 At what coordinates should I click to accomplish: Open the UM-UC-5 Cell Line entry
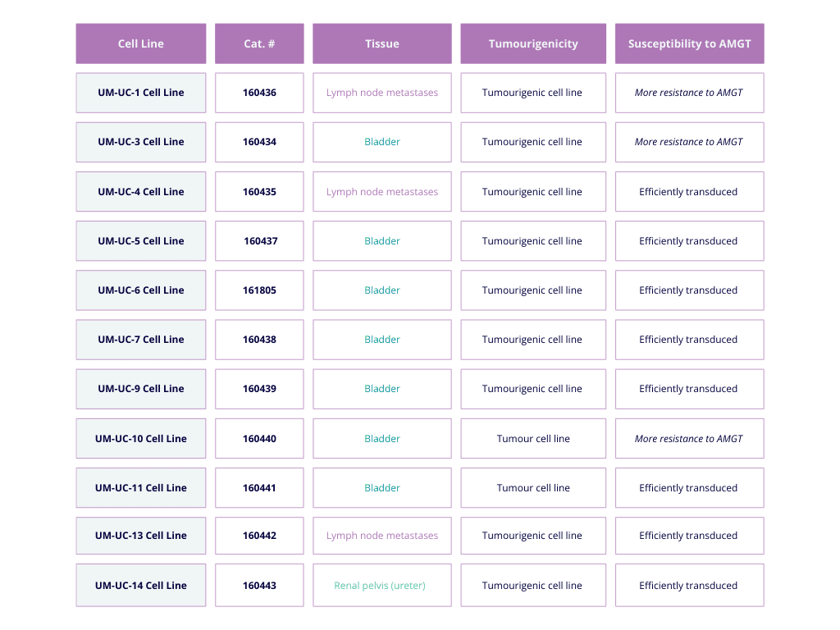click(141, 241)
